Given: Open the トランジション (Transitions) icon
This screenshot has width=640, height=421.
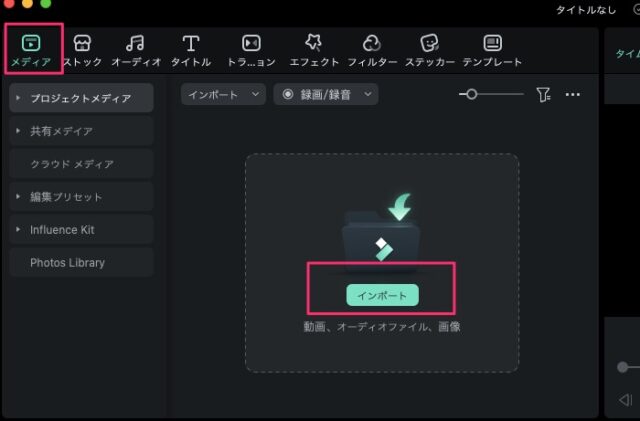Looking at the screenshot, I should 251,43.
